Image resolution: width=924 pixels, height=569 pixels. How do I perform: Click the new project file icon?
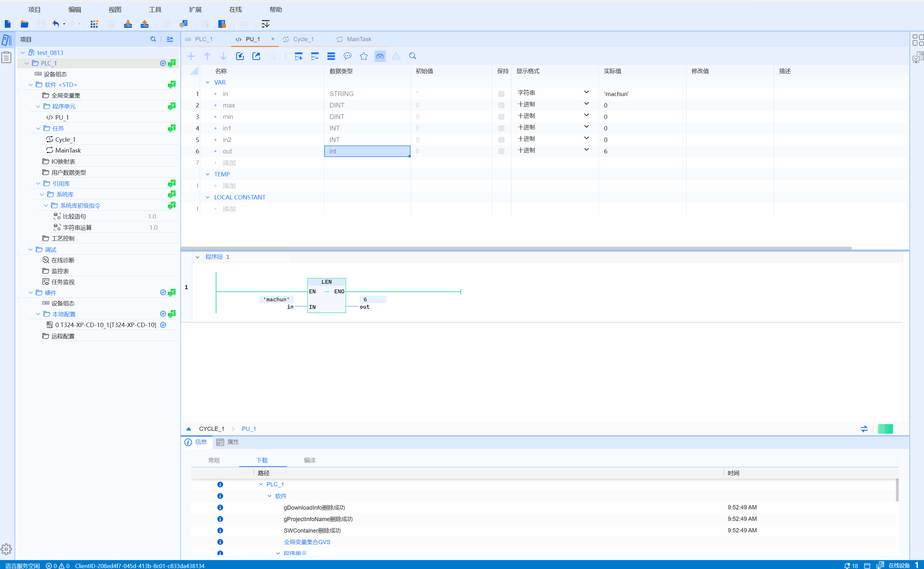coord(8,24)
